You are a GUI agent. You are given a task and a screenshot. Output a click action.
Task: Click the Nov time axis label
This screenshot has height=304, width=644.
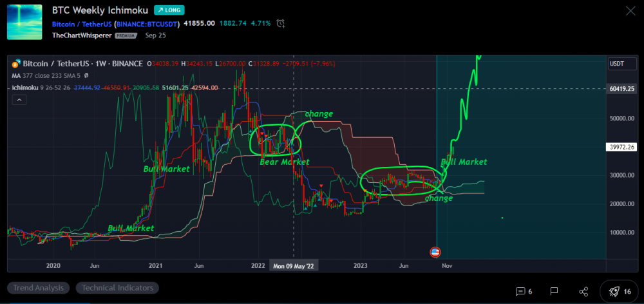pyautogui.click(x=447, y=266)
